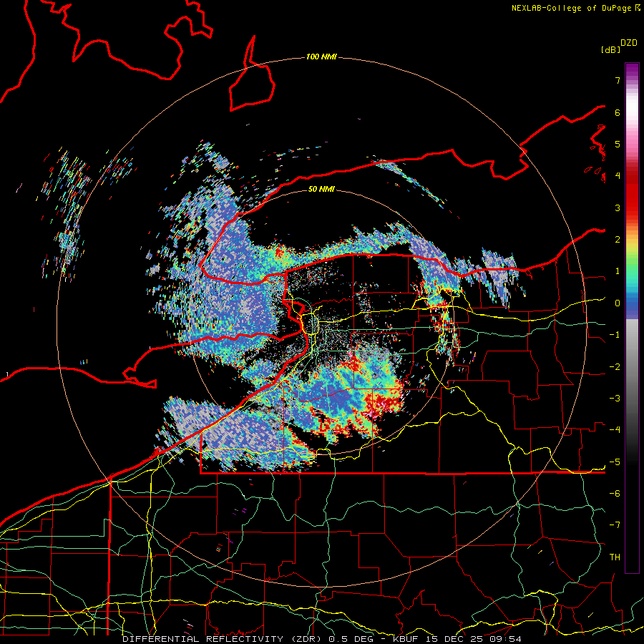644x644 pixels.
Task: Click the color scale value -5
Action: [x=615, y=462]
